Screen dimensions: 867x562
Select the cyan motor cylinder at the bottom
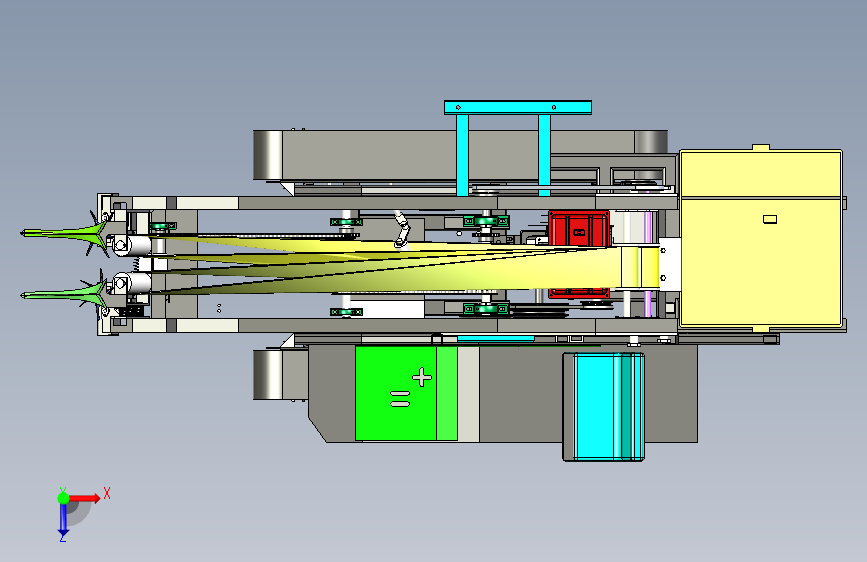coord(604,407)
